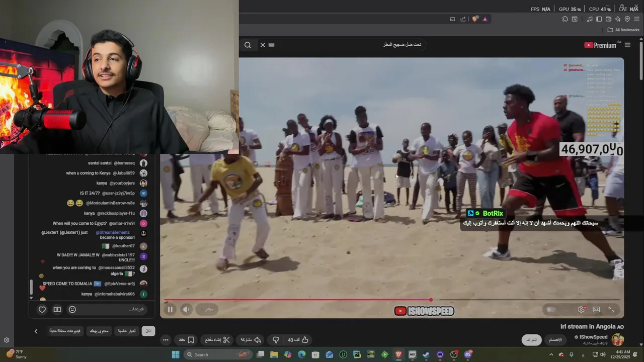Open the YouTube Premium logo home link

tap(600, 45)
